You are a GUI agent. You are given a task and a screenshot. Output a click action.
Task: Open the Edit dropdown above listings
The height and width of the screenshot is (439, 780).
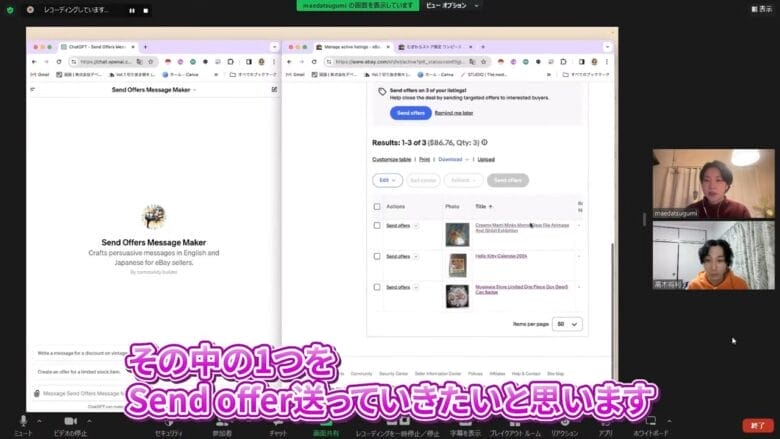387,180
